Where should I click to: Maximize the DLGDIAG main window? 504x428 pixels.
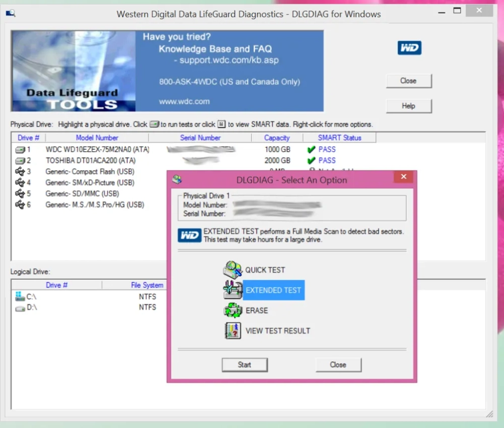457,11
